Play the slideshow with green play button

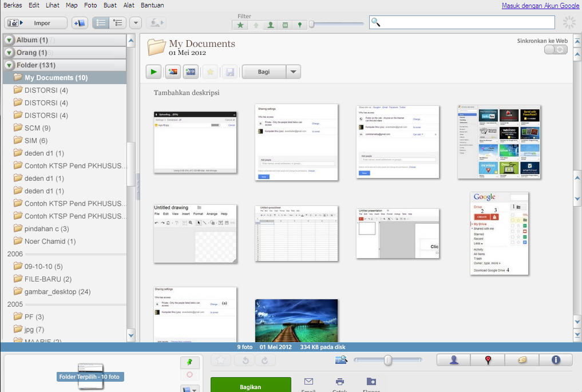click(x=154, y=72)
